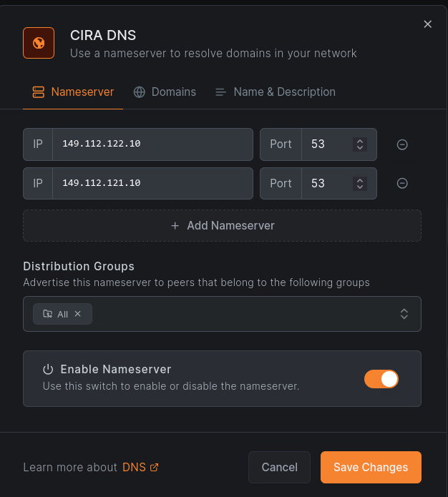Toggle the Enable Nameserver switch
The image size is (448, 497).
tap(381, 379)
